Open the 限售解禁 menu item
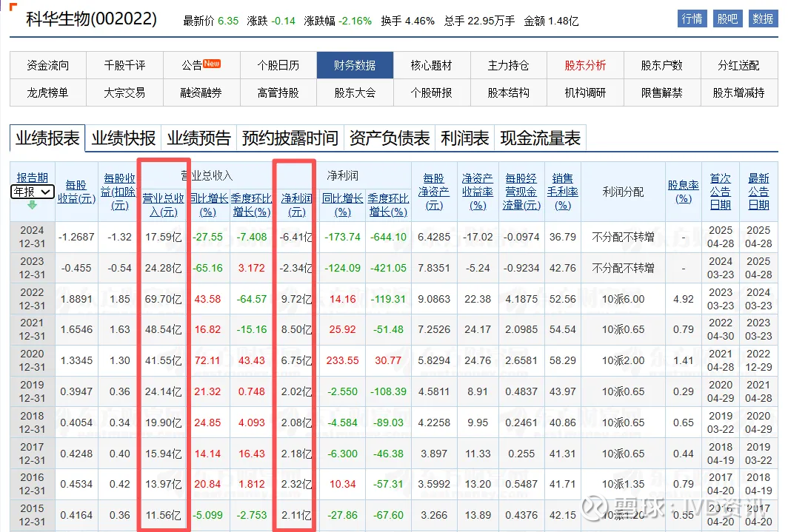This screenshot has height=532, width=788. 662,92
